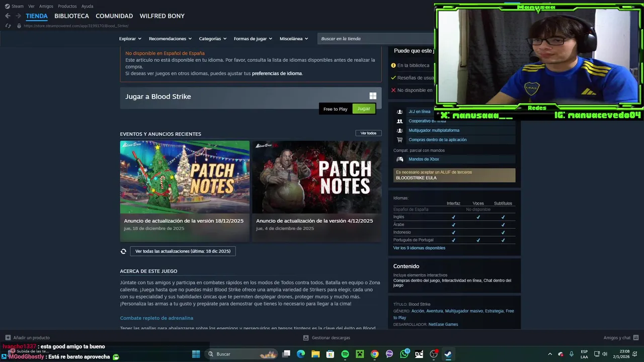
Task: Show hidden system tray icons
Action: coord(549,354)
